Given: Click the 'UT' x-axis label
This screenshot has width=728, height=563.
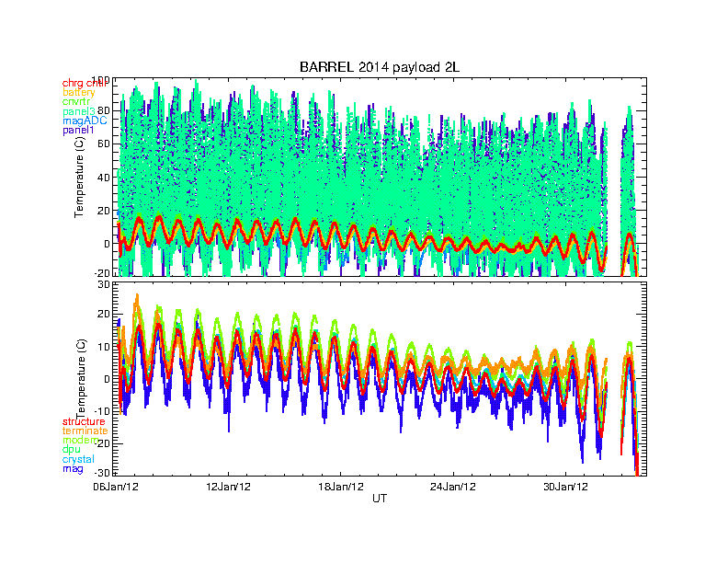Looking at the screenshot, I should [380, 498].
